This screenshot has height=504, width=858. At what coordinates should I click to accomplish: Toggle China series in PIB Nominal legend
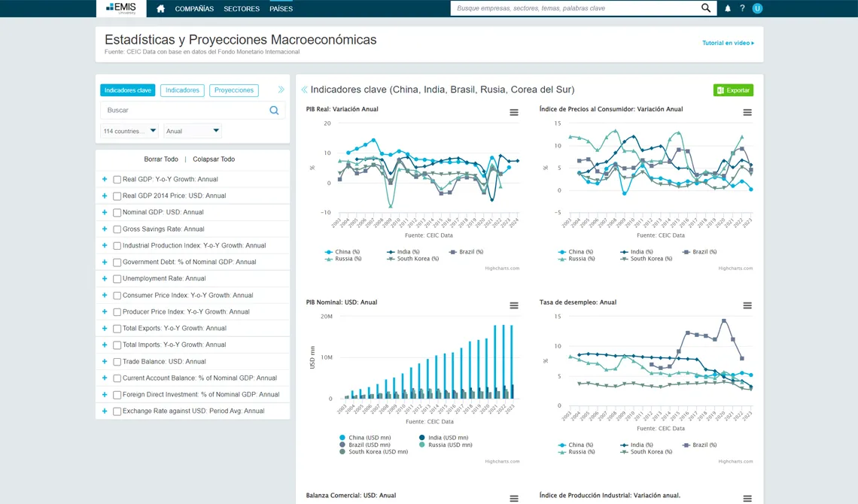point(365,437)
